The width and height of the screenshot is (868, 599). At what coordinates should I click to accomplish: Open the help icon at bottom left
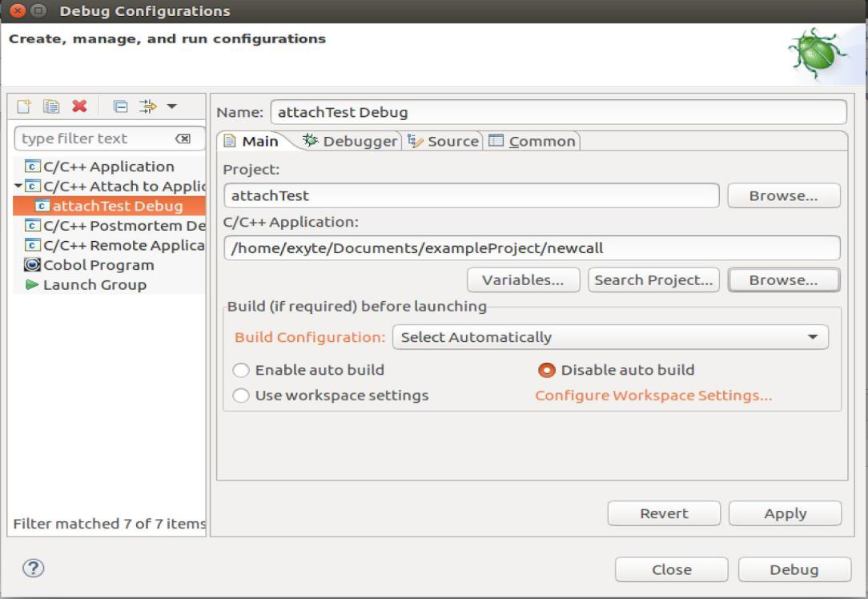[32, 569]
